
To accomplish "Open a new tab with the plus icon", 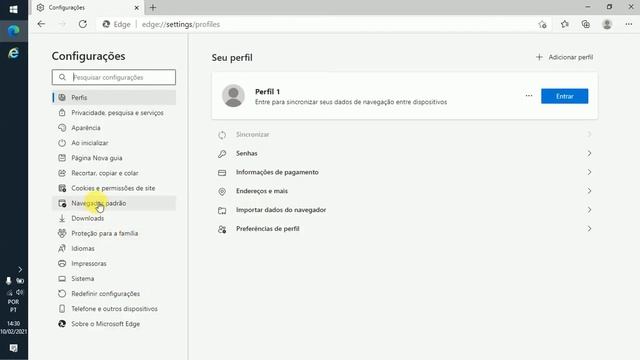I will [x=153, y=7].
